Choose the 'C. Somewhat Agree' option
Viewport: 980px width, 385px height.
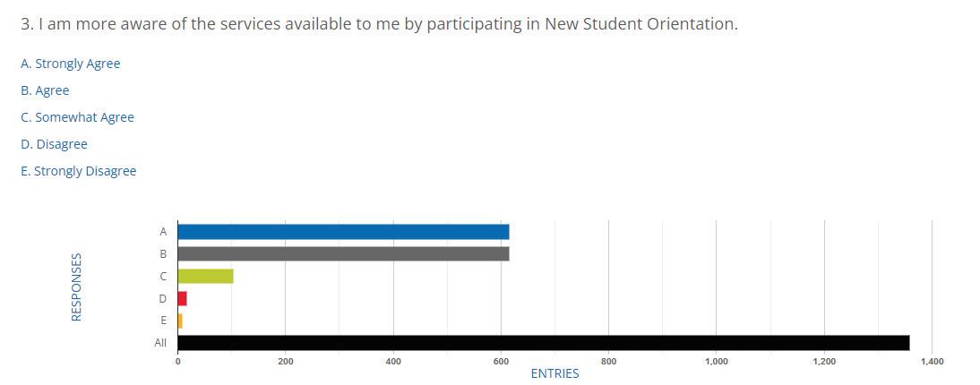[78, 117]
